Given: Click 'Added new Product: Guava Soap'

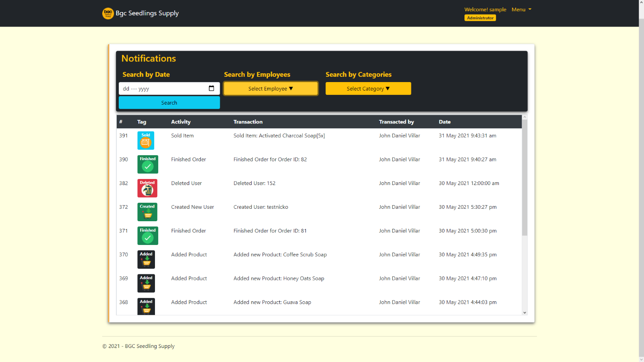Looking at the screenshot, I should click(x=272, y=302).
